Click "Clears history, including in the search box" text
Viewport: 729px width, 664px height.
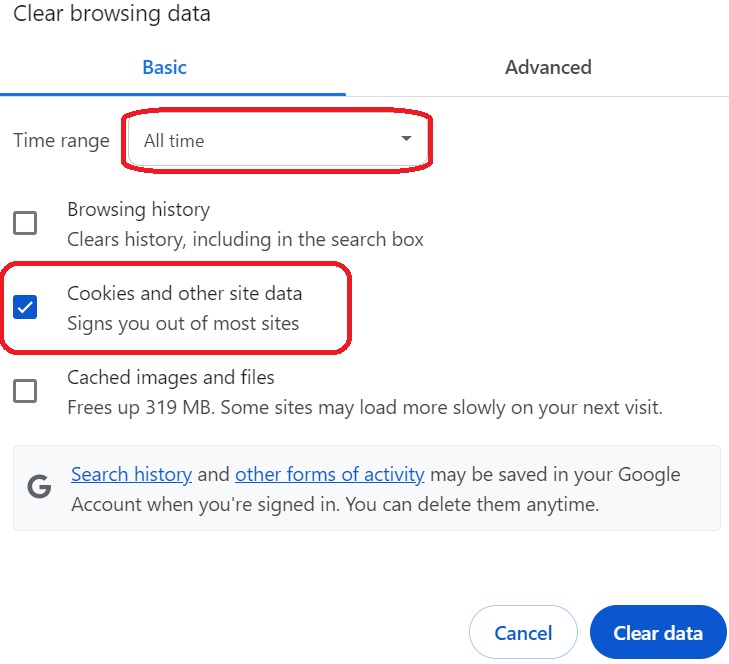(245, 240)
